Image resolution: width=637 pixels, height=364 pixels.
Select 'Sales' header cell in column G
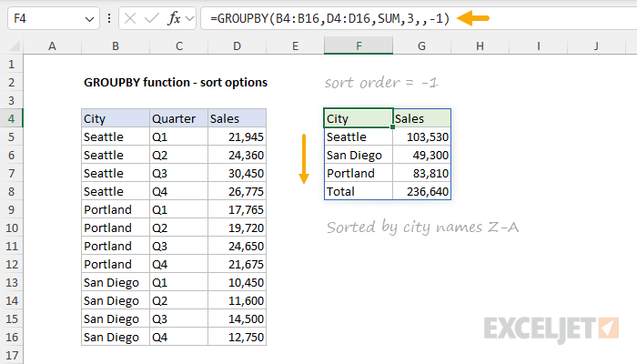pos(421,118)
